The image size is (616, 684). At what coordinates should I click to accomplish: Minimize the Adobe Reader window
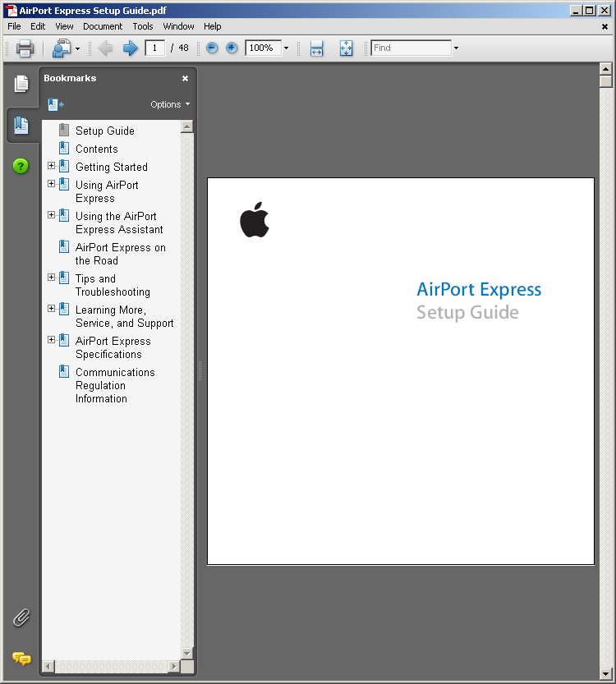(576, 11)
